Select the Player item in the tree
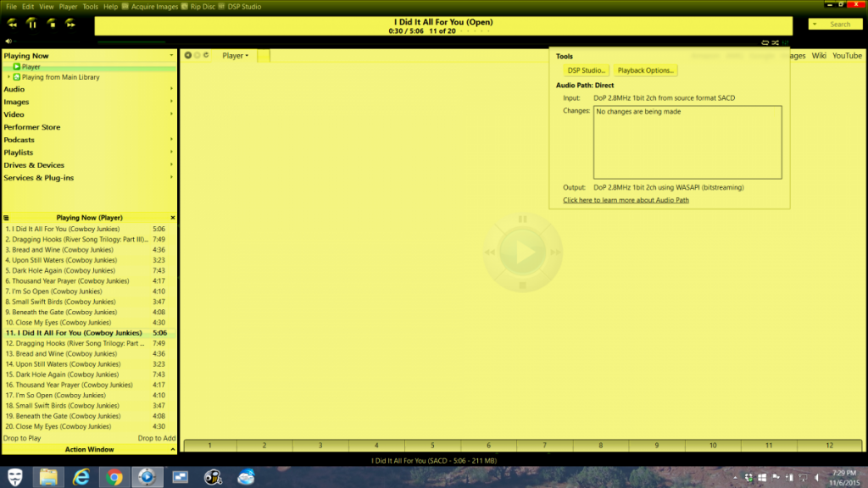This screenshot has width=868, height=488. pyautogui.click(x=31, y=66)
